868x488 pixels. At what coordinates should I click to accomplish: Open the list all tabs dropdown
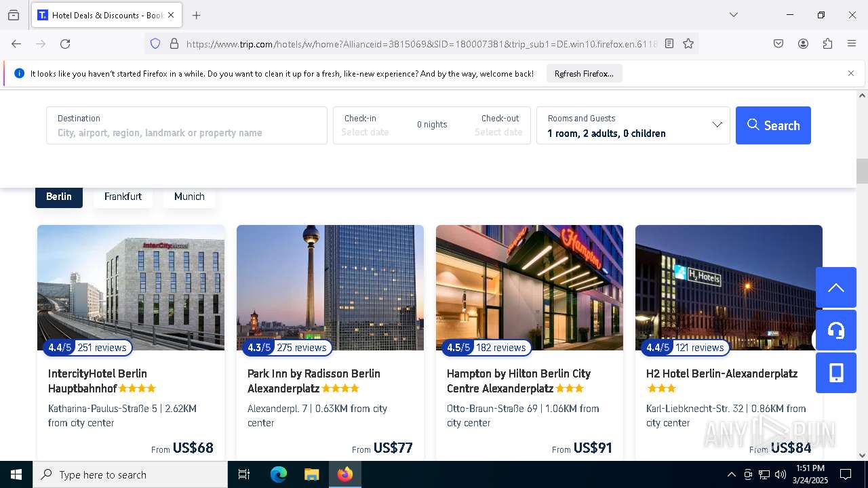point(733,15)
